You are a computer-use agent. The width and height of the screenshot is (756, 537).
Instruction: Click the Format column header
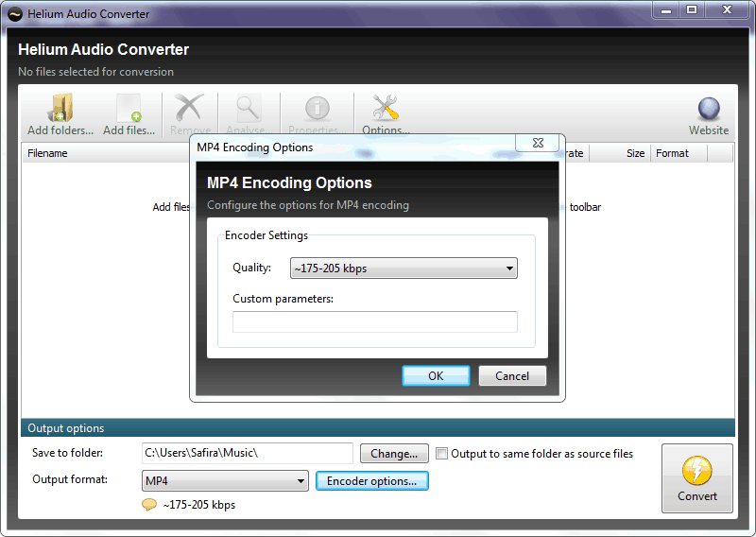[x=679, y=153]
